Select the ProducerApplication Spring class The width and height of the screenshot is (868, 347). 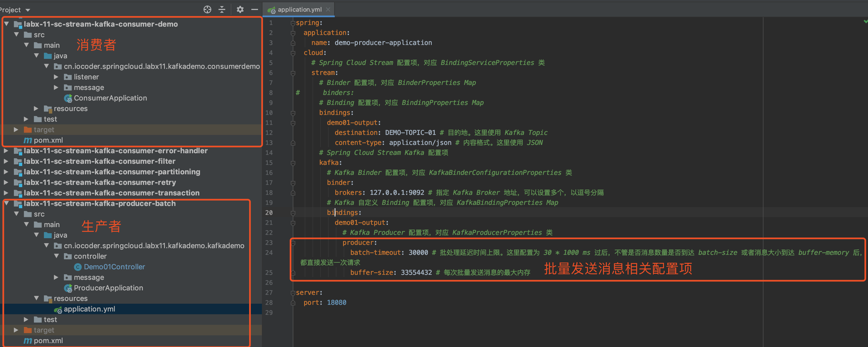tap(108, 288)
